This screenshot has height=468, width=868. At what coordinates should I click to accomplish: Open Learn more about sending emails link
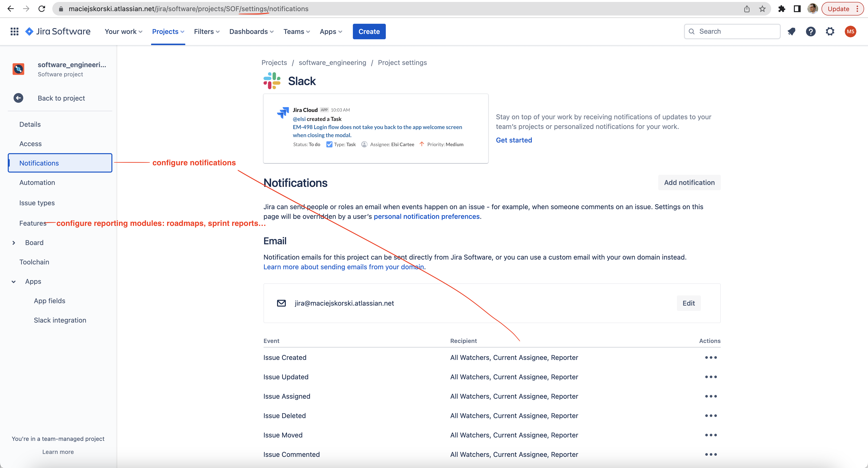coord(343,267)
